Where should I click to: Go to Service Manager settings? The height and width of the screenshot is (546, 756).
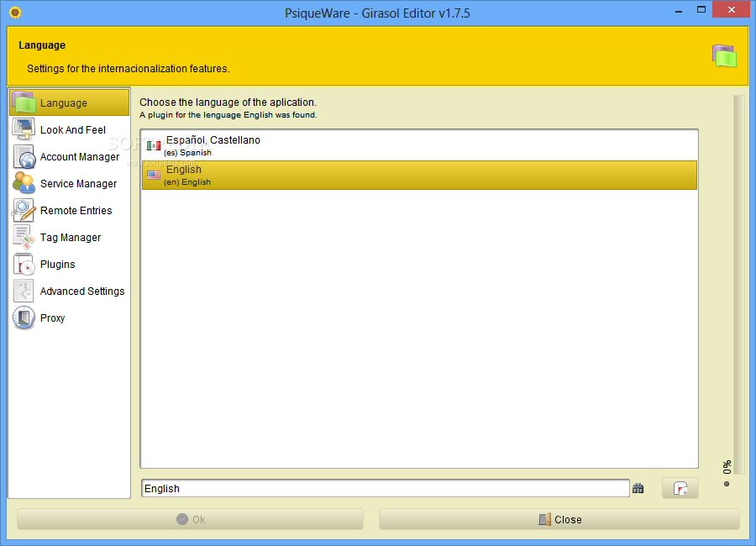tap(70, 183)
